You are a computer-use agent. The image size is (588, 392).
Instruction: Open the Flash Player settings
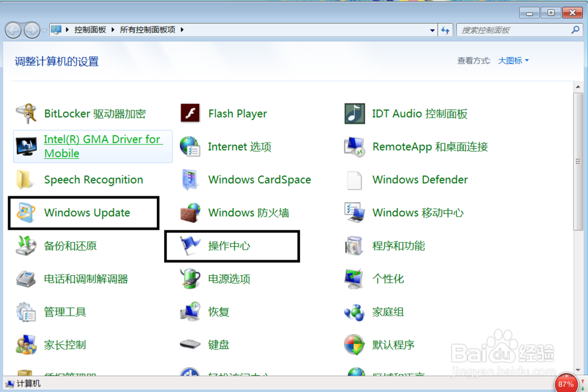(x=238, y=113)
